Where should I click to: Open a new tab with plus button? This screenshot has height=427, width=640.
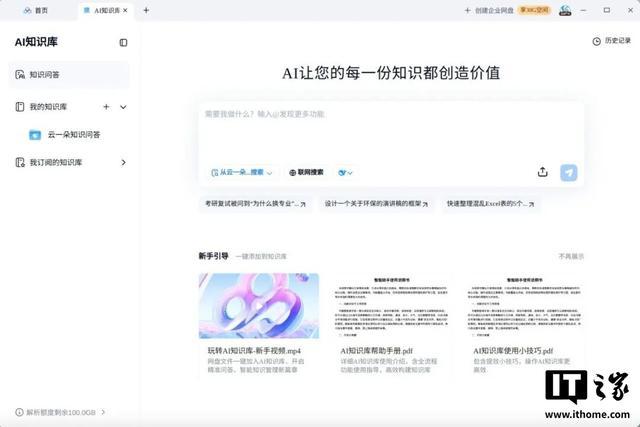coord(146,10)
